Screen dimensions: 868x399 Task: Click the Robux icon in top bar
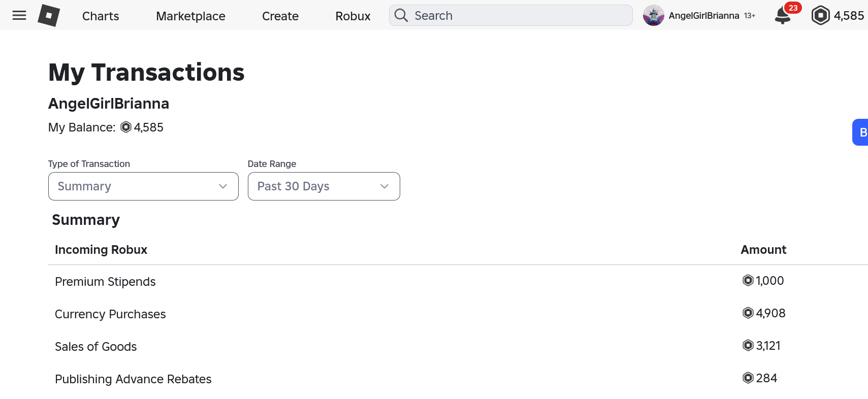[821, 16]
